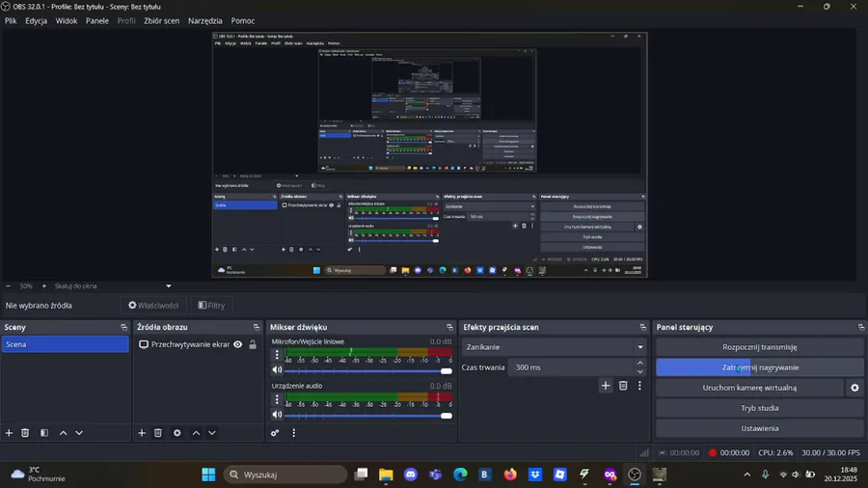This screenshot has width=868, height=488.
Task: Open Skaluj do okna scaling dropdown
Action: pyautogui.click(x=113, y=286)
